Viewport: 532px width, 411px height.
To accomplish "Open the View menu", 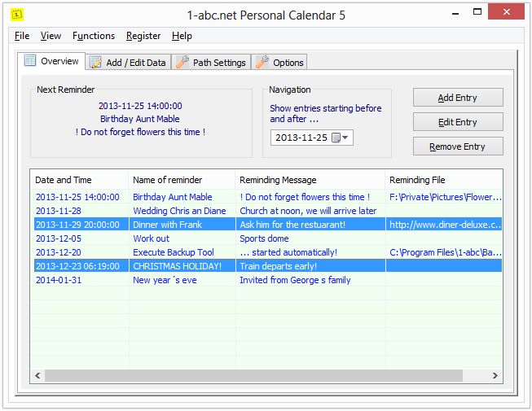I will 51,36.
